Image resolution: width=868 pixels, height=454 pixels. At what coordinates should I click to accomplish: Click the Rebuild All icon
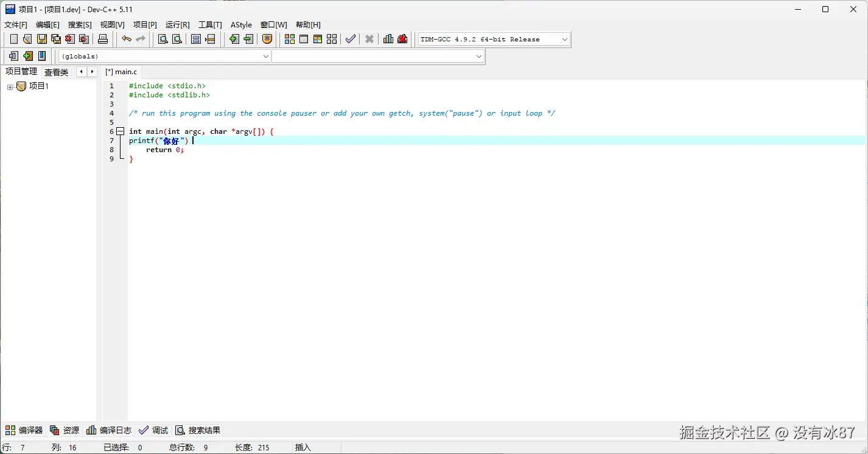332,39
